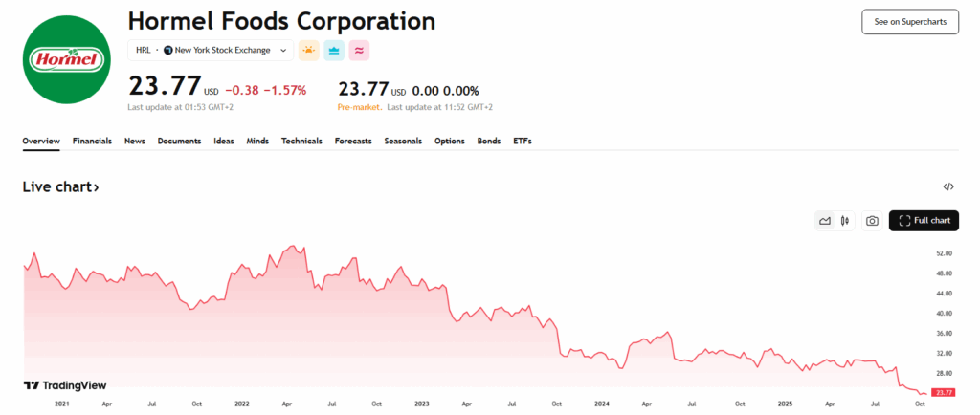Screen dimensions: 980x415
Task: Switch chart to area style
Action: (825, 221)
